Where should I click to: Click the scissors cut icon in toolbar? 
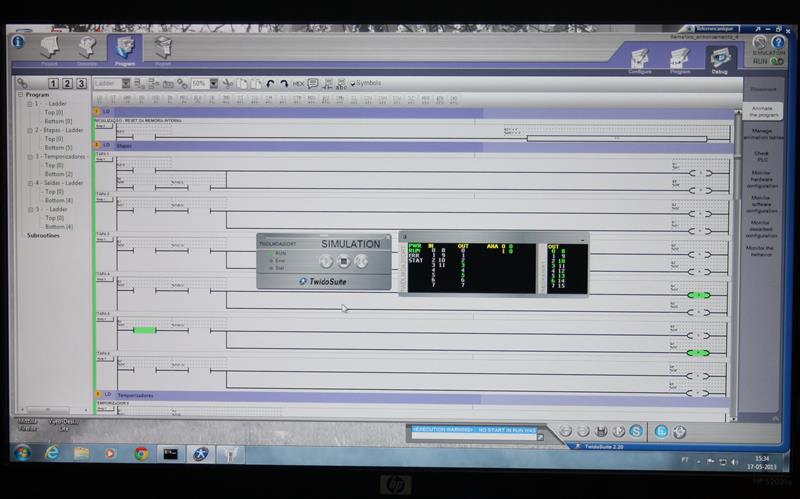click(x=228, y=84)
